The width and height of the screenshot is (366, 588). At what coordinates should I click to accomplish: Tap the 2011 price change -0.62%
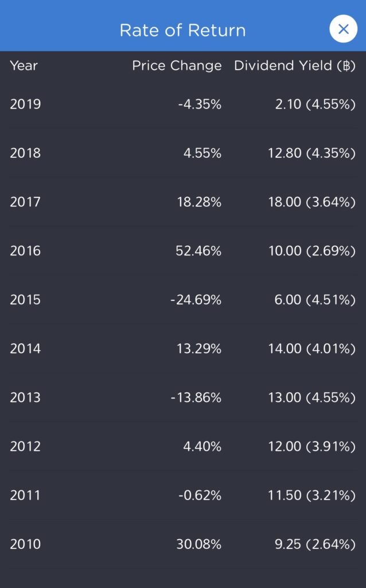click(199, 495)
